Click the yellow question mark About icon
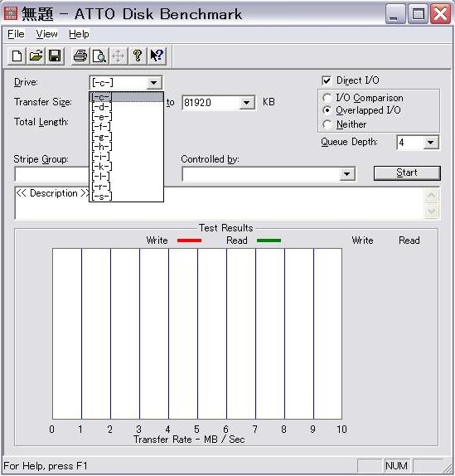Image resolution: width=455 pixels, height=476 pixels. click(138, 56)
